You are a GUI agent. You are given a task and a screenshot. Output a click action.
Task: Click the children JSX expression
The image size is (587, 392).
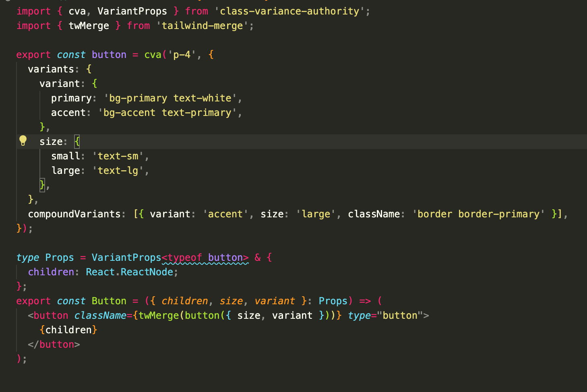[x=68, y=330]
